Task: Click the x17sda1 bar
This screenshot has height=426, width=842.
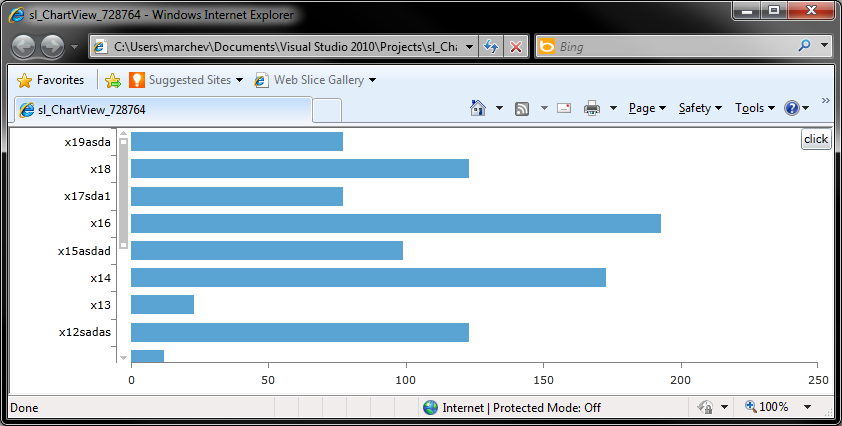Action: pos(237,196)
